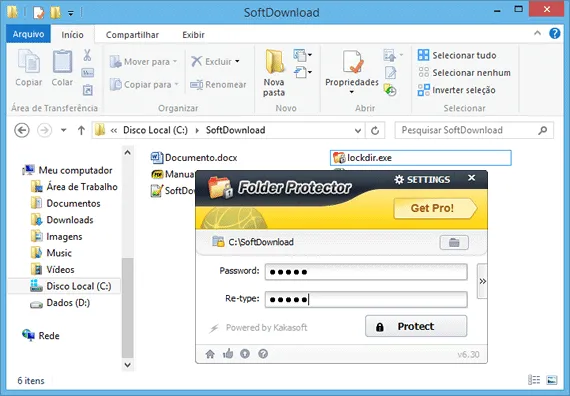
Task: Expand the address bar history dropdown
Action: [x=358, y=131]
